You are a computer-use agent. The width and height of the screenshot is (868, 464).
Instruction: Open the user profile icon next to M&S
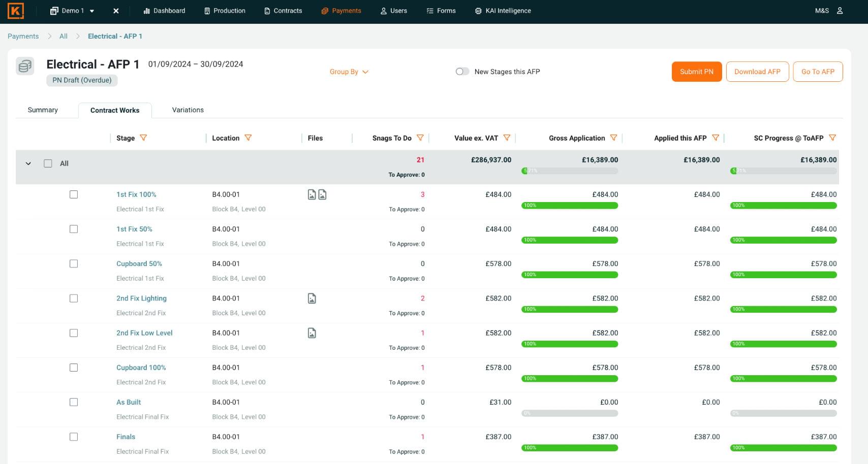(x=840, y=11)
